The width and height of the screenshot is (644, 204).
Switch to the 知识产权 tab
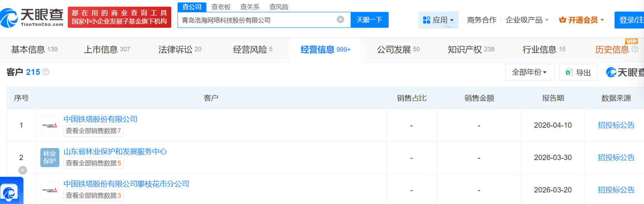coord(471,50)
